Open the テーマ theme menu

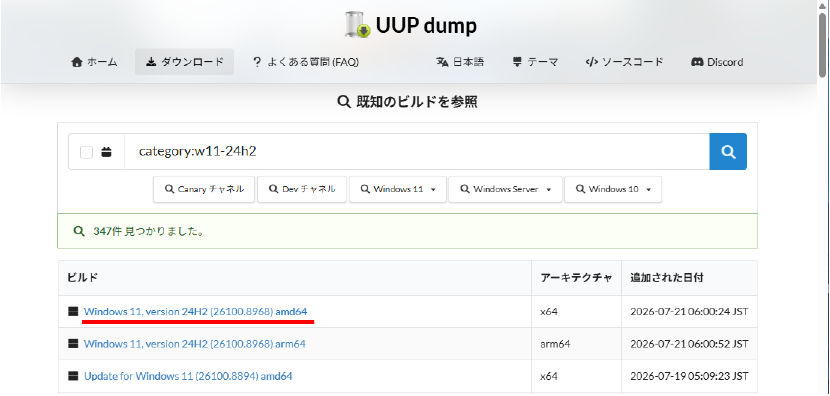[535, 62]
